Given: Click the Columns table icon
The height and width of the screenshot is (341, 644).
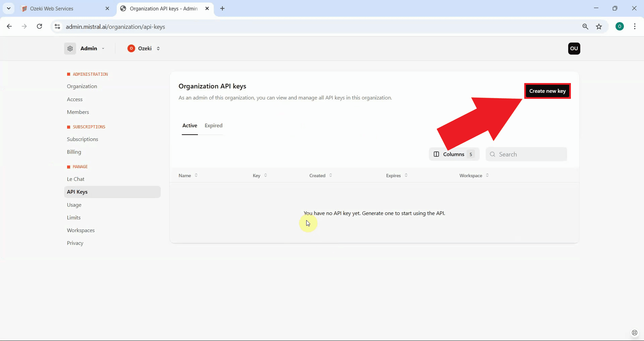Looking at the screenshot, I should tap(436, 154).
